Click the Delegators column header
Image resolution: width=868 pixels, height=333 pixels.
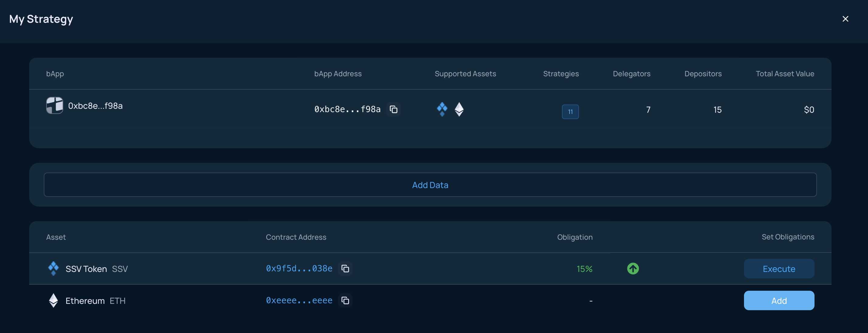coord(632,74)
